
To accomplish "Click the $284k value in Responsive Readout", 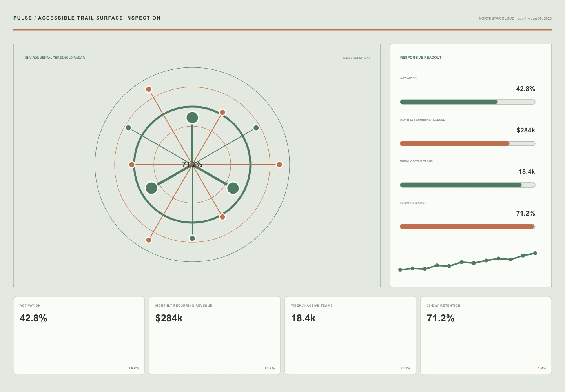I will click(x=526, y=131).
